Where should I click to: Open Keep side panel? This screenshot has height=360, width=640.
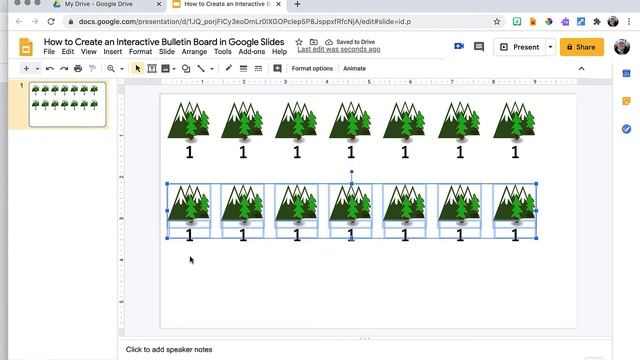pyautogui.click(x=626, y=101)
